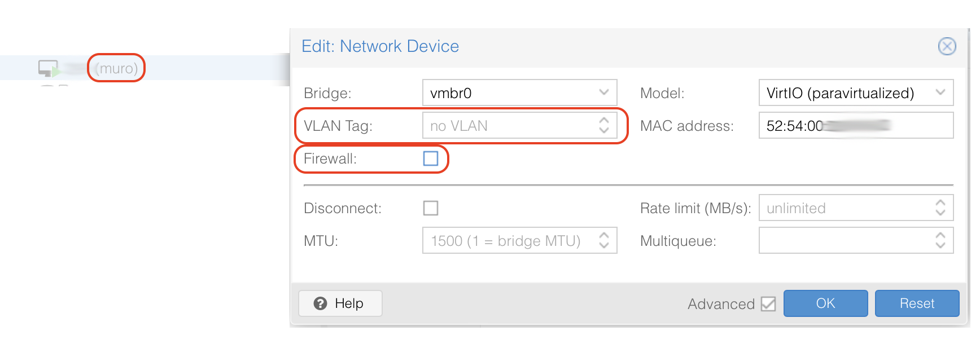
Task: Open the Help button
Action: pos(340,303)
